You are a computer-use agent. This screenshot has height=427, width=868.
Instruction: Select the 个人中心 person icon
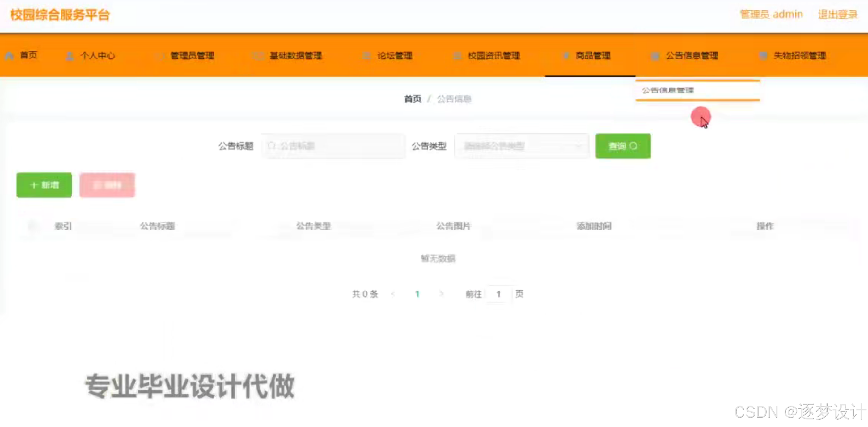tap(70, 56)
